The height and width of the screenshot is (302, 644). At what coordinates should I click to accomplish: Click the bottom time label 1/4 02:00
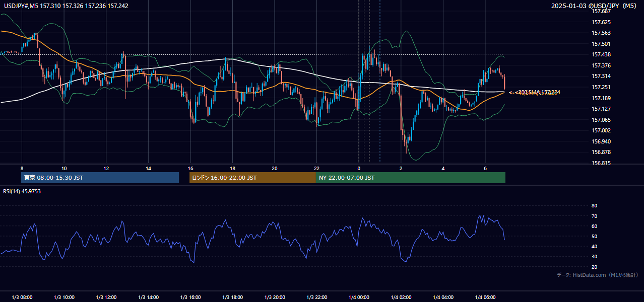401,297
